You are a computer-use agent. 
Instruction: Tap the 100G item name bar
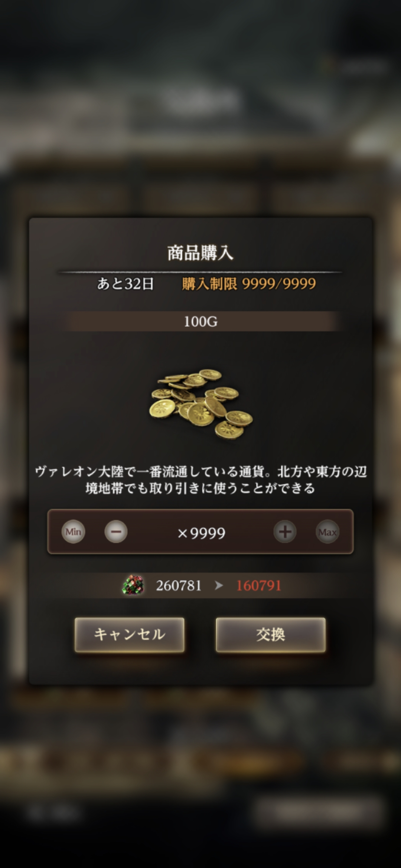tap(200, 321)
